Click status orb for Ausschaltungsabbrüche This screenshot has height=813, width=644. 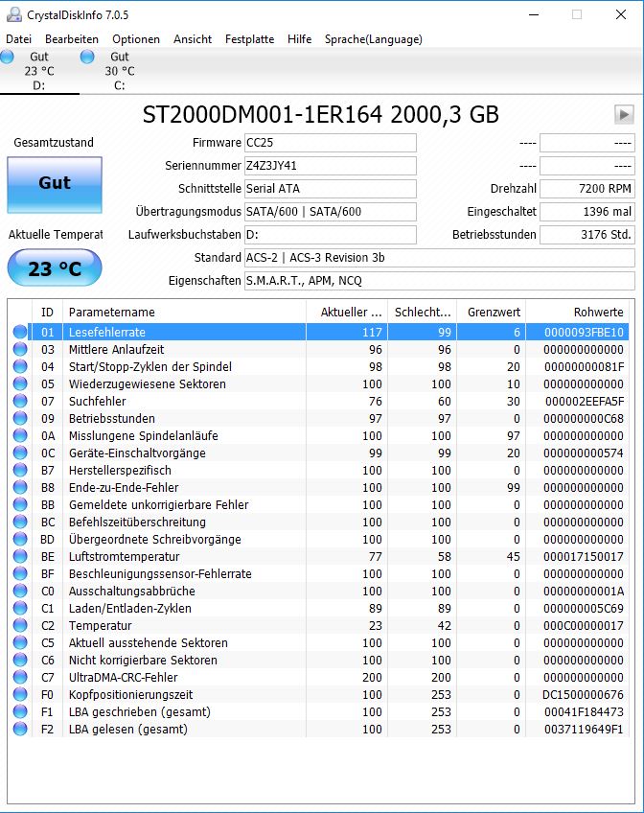(20, 591)
